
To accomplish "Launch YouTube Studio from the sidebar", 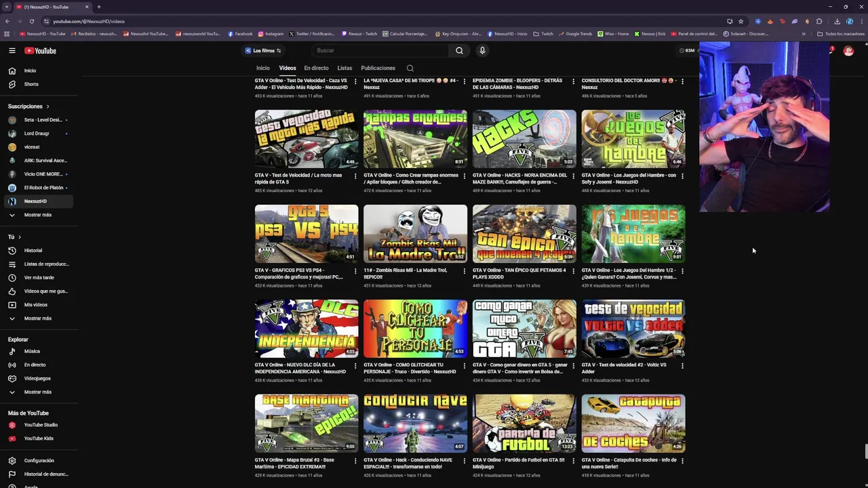I will click(x=39, y=425).
